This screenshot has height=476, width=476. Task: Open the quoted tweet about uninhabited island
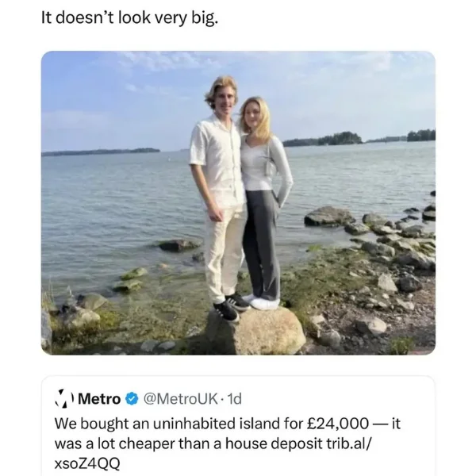coord(238,426)
